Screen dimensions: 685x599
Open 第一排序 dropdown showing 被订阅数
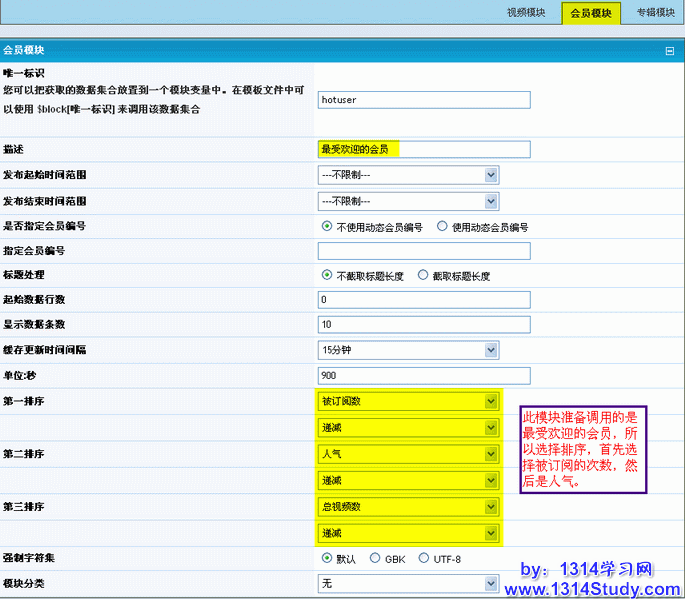[407, 401]
